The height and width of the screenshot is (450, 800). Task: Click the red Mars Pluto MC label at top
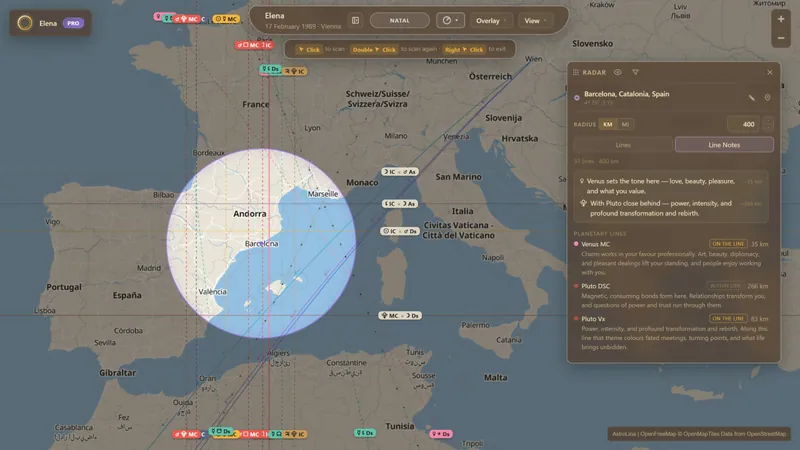tap(186, 19)
